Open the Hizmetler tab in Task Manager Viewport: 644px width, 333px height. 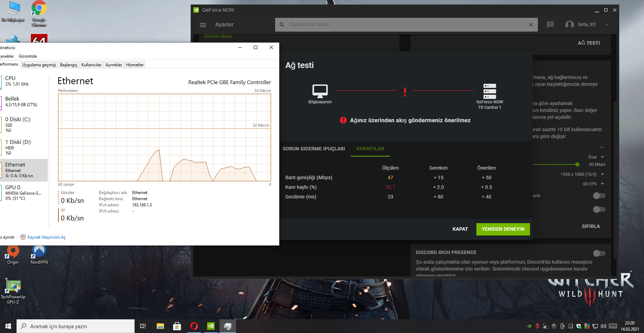pos(135,65)
